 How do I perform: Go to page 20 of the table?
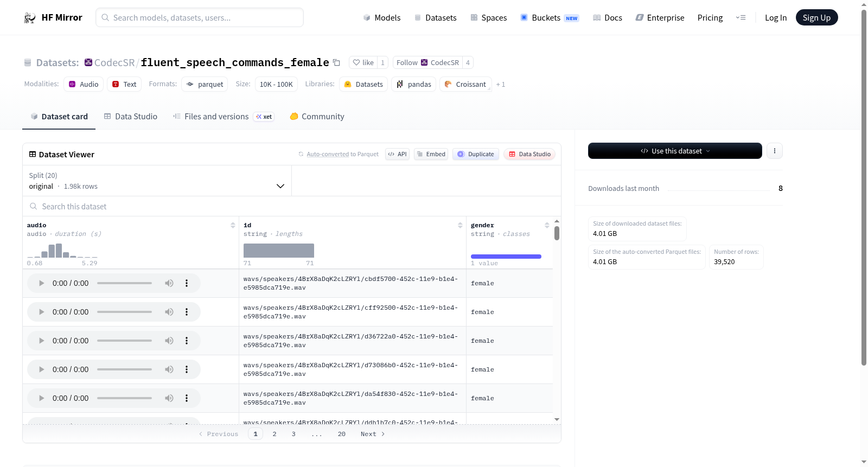[342, 434]
